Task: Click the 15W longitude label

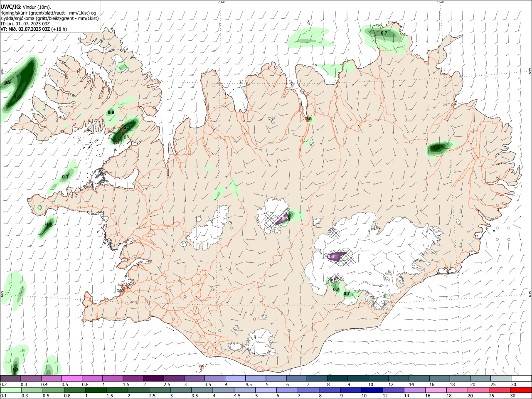Action: [440, 2]
